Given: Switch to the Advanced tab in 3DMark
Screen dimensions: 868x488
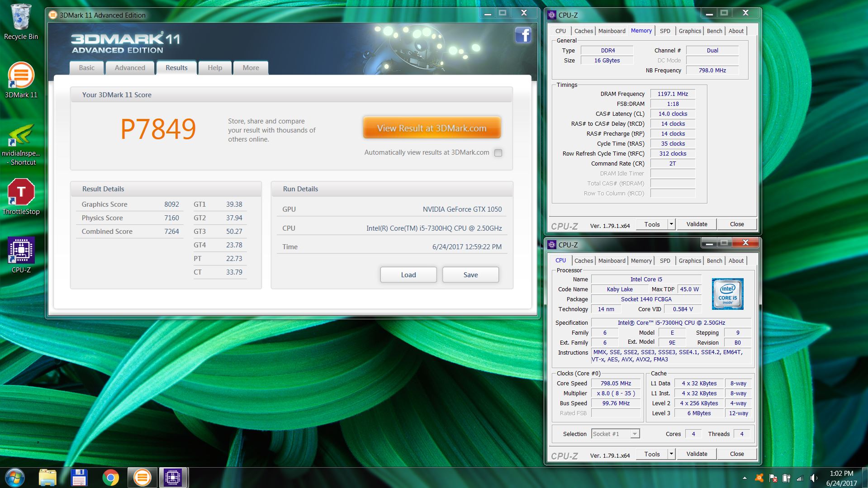Looking at the screenshot, I should point(130,68).
